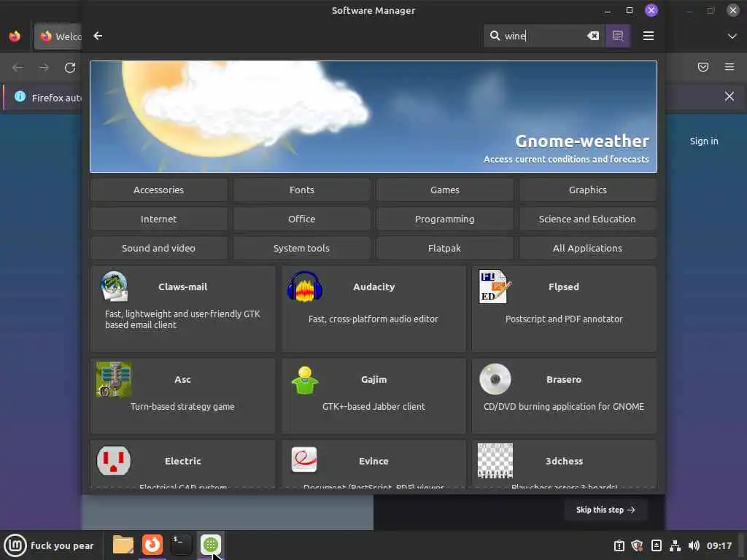Select the Claws-mail title text
Viewport: 747px width, 560px height.
coord(183,287)
